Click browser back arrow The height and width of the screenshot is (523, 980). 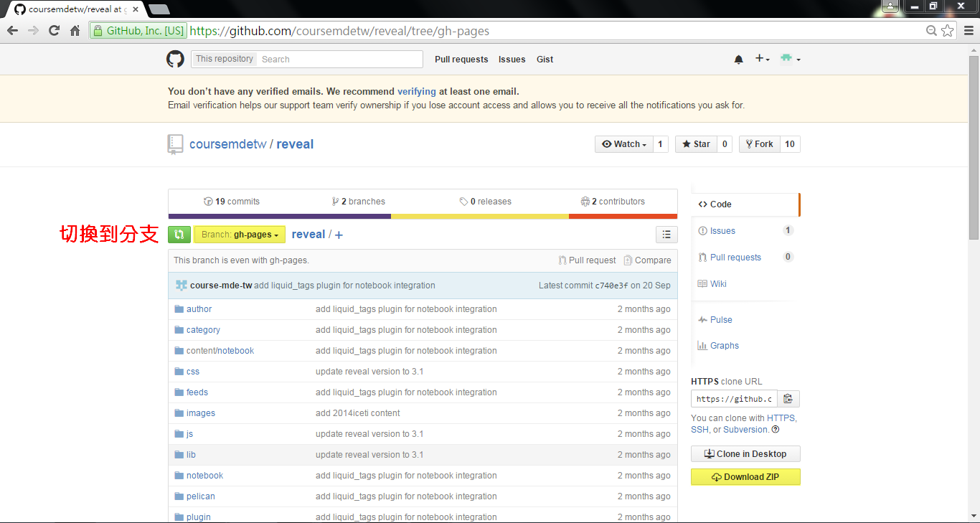point(12,30)
